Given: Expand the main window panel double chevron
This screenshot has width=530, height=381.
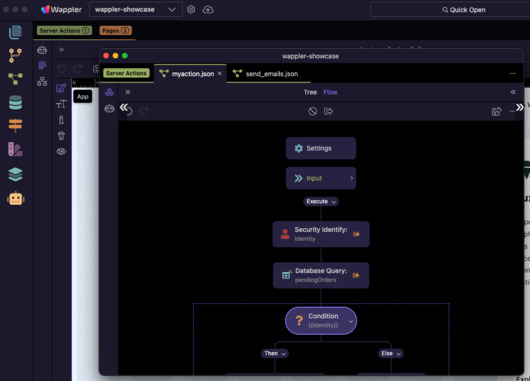Looking at the screenshot, I should click(62, 50).
